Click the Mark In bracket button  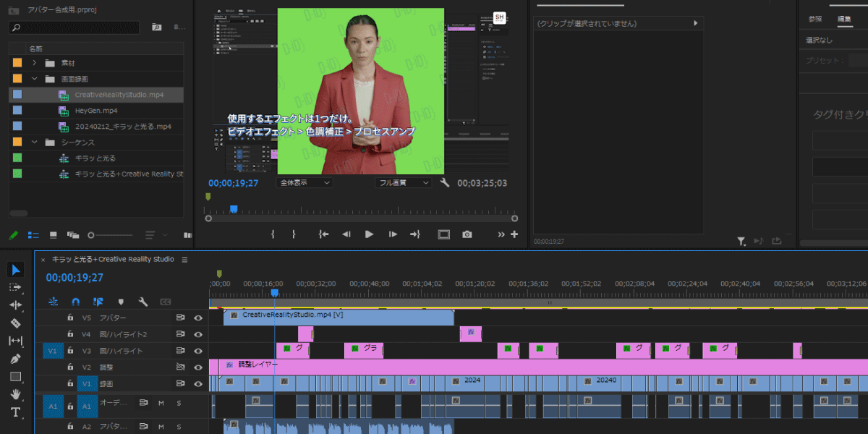point(273,234)
